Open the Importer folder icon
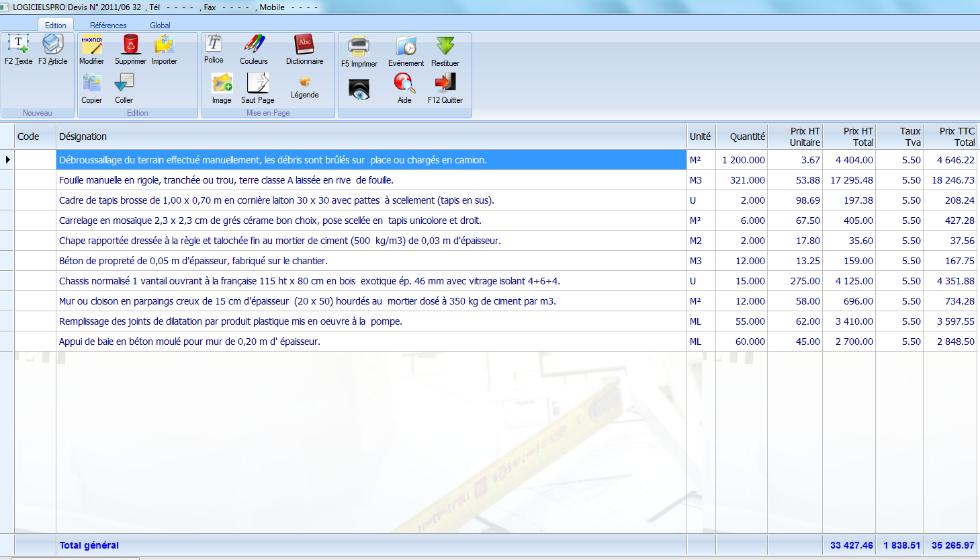The width and height of the screenshot is (980, 560). (x=164, y=45)
